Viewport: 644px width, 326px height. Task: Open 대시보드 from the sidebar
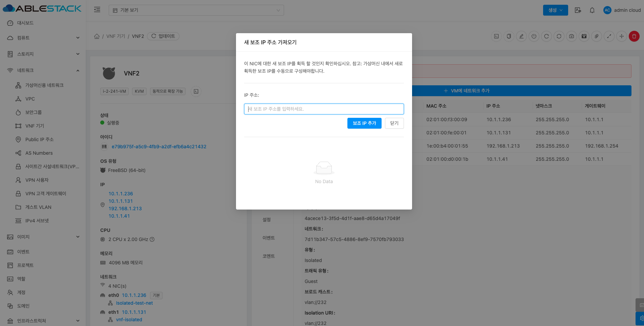pos(25,23)
